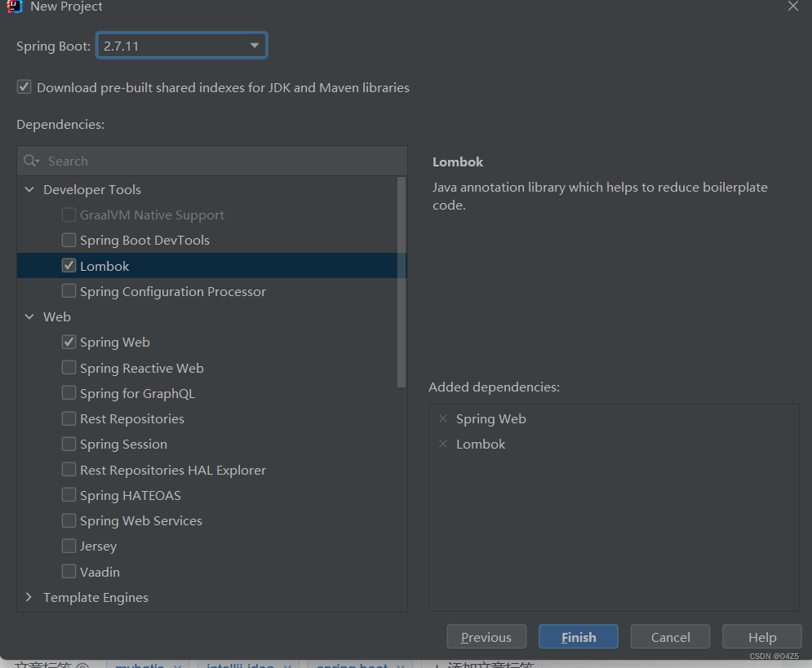Enable the Spring Session dependency
Image resolution: width=812 pixels, height=668 pixels.
pyautogui.click(x=69, y=444)
